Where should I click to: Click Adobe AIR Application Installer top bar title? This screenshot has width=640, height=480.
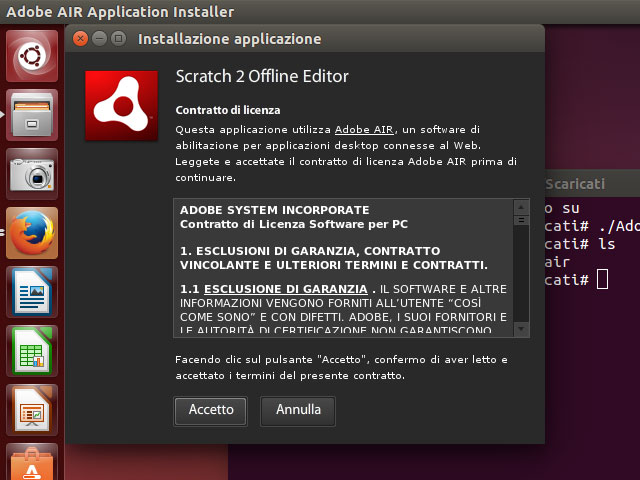[120, 12]
